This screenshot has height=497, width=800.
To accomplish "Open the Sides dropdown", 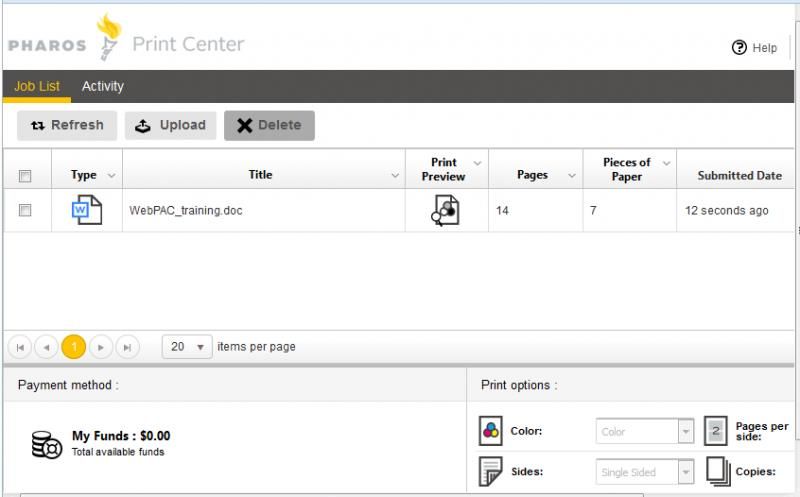I will click(x=645, y=472).
